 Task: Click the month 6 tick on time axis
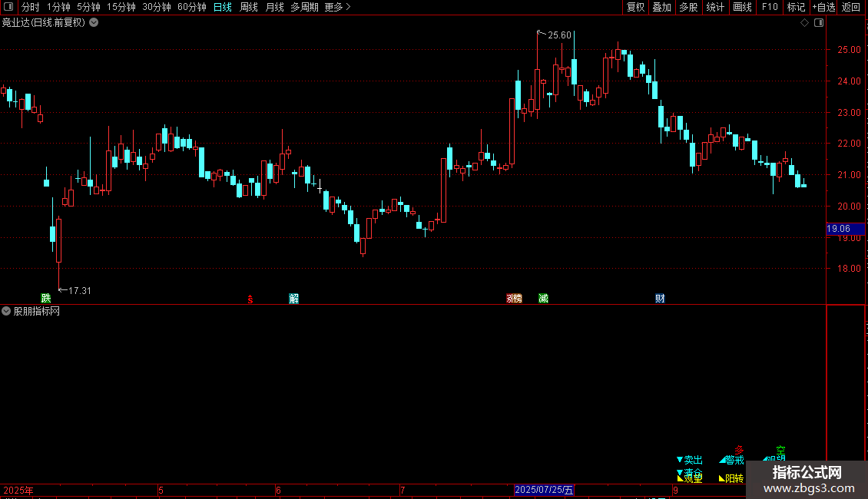point(278,491)
